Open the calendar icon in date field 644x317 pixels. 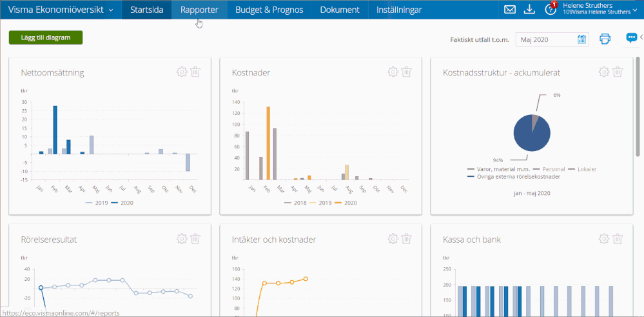(x=581, y=39)
